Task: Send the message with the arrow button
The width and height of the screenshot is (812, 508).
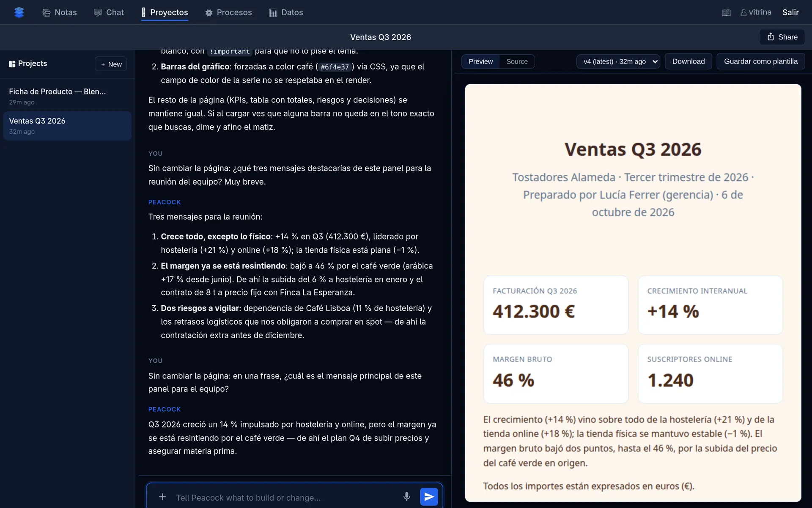Action: click(x=429, y=497)
